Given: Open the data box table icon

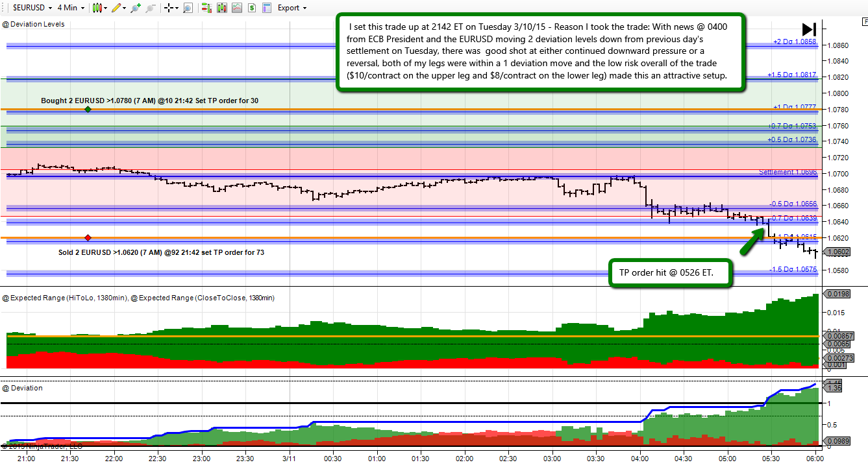Looking at the screenshot, I should pyautogui.click(x=266, y=8).
